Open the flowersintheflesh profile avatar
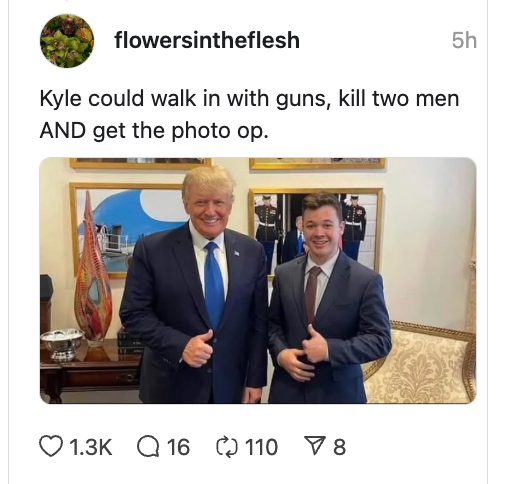This screenshot has height=484, width=508. coord(67,41)
